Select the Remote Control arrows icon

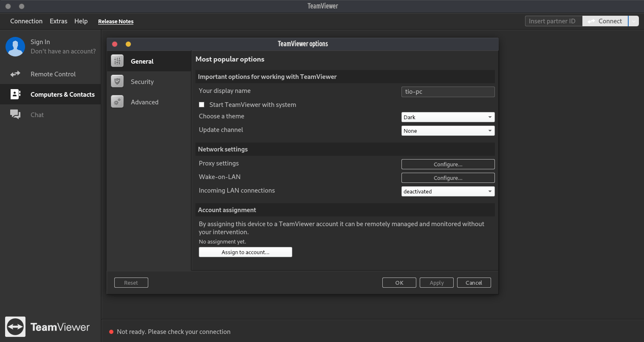(x=15, y=74)
